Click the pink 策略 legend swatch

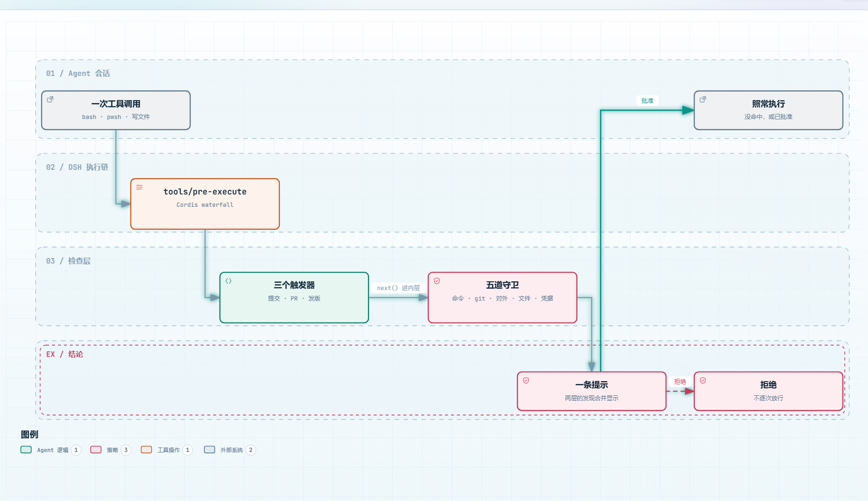[96, 450]
